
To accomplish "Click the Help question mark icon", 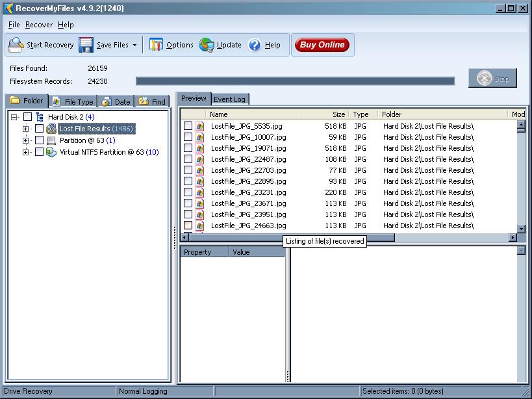I will click(x=255, y=45).
